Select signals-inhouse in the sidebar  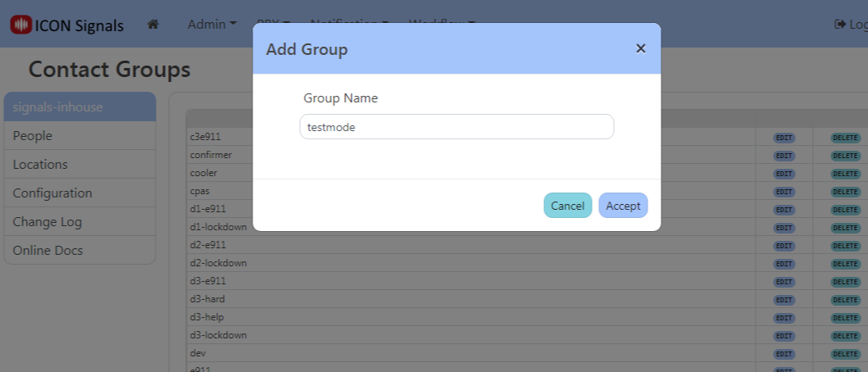click(x=80, y=107)
